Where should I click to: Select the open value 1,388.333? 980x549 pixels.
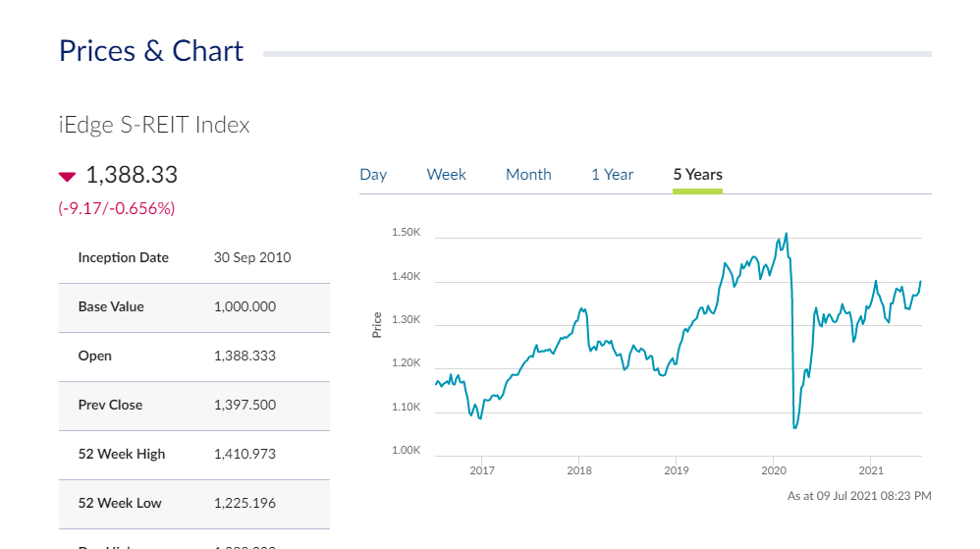[x=245, y=356]
